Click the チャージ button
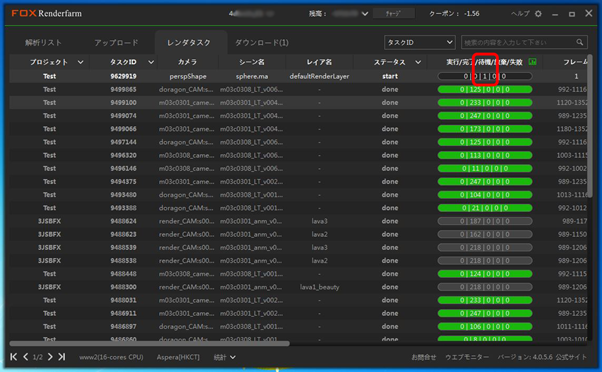602x372 pixels. pyautogui.click(x=394, y=13)
